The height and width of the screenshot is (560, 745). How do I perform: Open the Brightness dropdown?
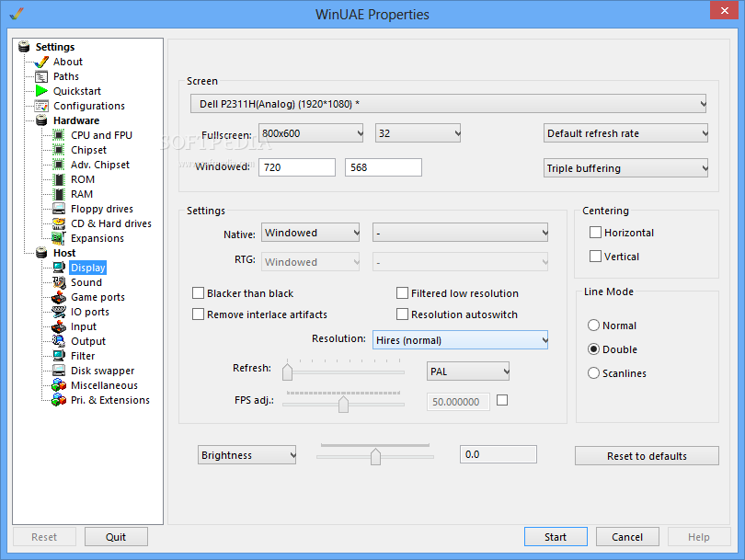pyautogui.click(x=247, y=454)
